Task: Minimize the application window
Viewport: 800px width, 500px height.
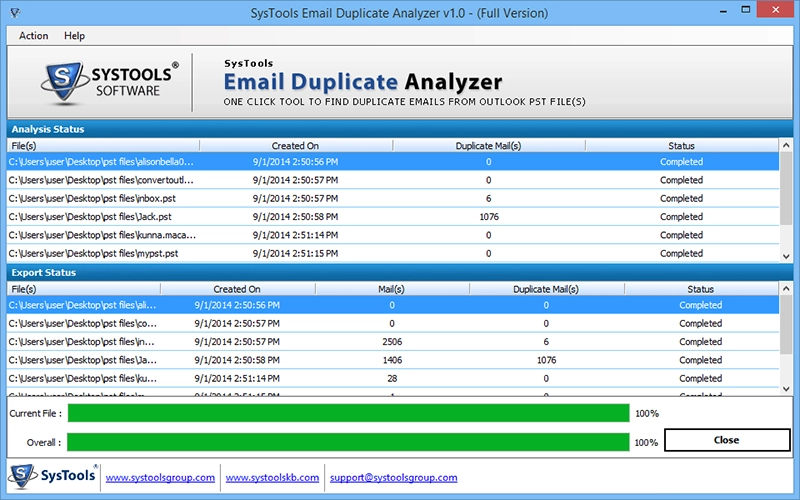Action: tap(722, 11)
